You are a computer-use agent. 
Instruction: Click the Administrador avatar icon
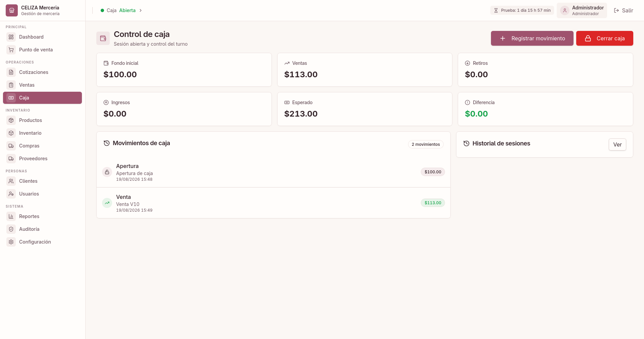pyautogui.click(x=564, y=10)
